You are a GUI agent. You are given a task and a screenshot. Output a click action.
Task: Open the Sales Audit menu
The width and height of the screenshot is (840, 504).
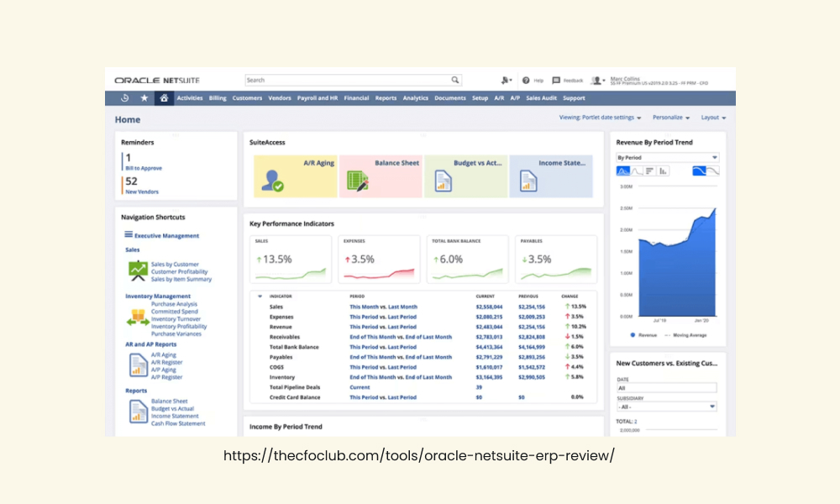click(x=541, y=98)
